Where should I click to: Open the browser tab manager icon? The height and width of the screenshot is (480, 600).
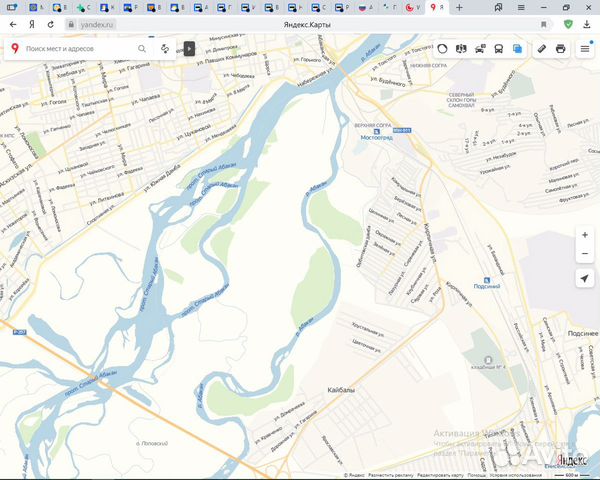[12, 7]
